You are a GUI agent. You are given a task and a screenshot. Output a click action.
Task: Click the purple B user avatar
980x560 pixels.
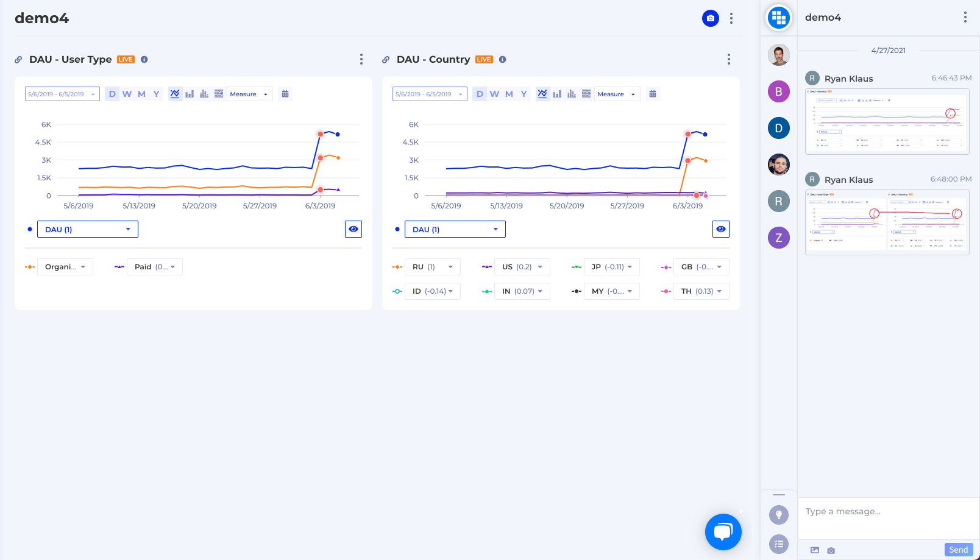tap(778, 91)
